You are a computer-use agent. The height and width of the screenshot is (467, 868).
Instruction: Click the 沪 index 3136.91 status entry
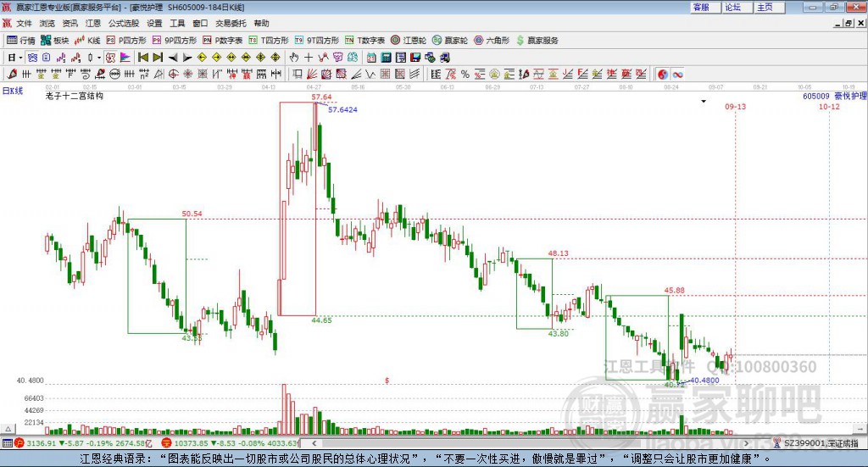tap(83, 443)
